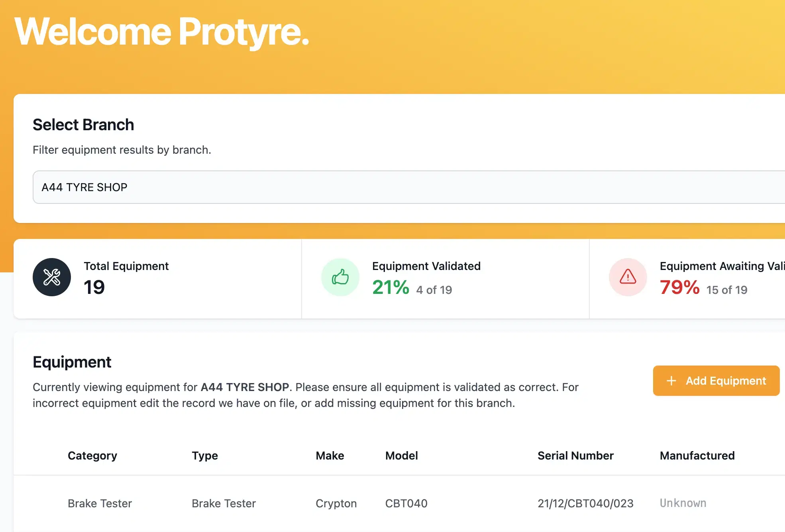Viewport: 785px width, 532px height.
Task: Click the Total Equipment label
Action: pos(126,266)
